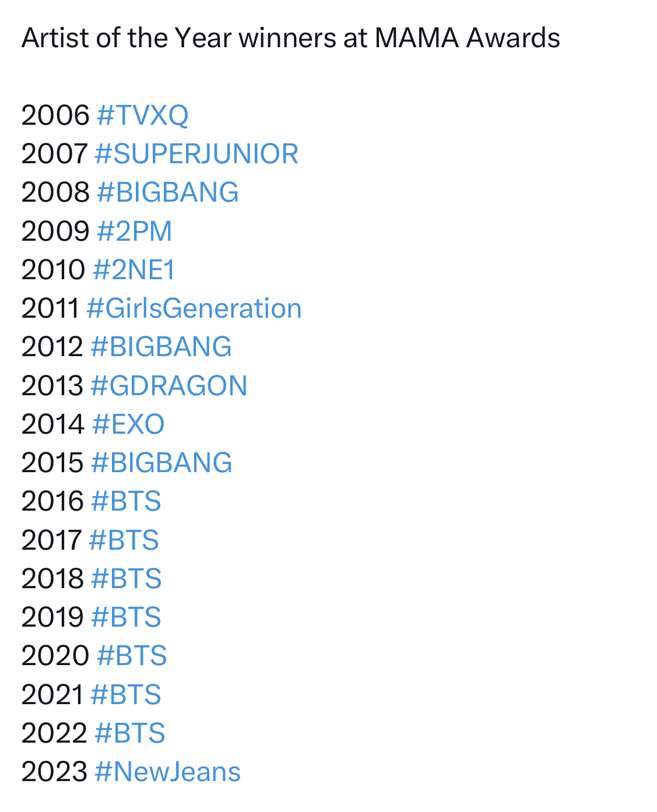This screenshot has width=657, height=812.
Task: Tap the 2017 #BTS hashtag
Action: pos(124,540)
